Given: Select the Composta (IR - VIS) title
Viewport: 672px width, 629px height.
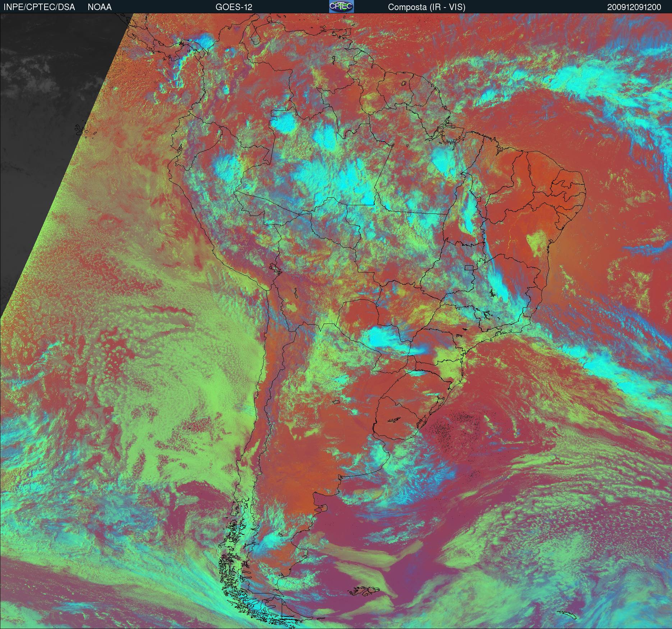Looking at the screenshot, I should click(x=427, y=7).
